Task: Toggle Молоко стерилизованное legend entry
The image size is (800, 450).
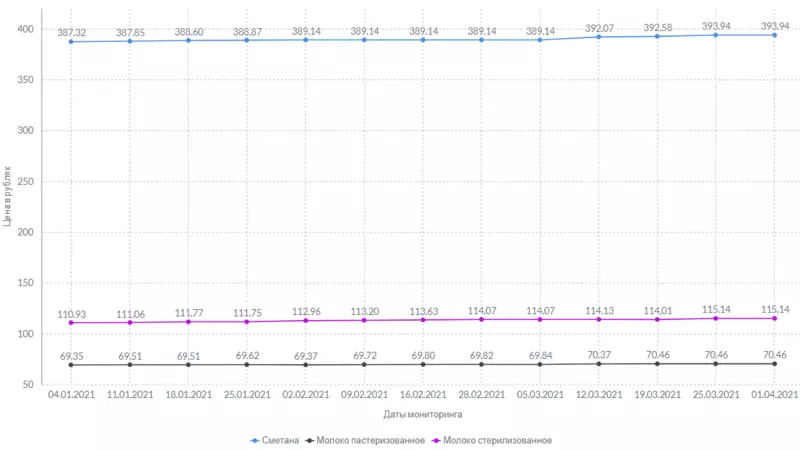Action: click(x=491, y=440)
